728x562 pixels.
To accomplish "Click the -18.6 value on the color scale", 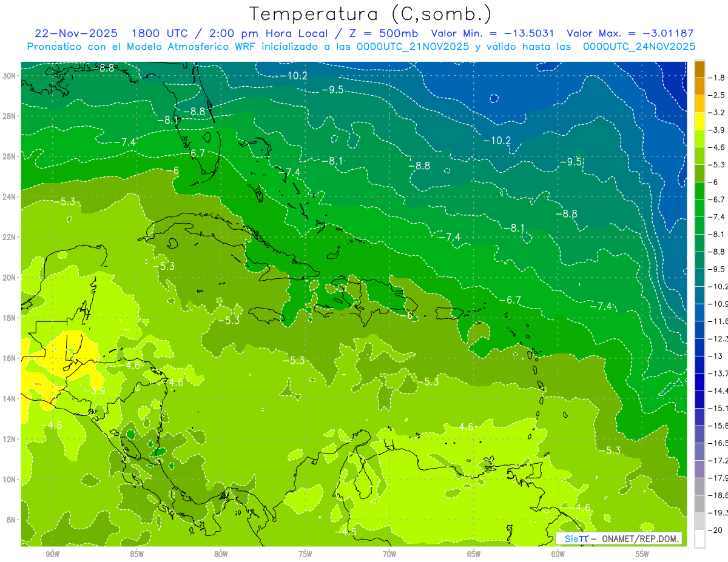I will [x=718, y=495].
